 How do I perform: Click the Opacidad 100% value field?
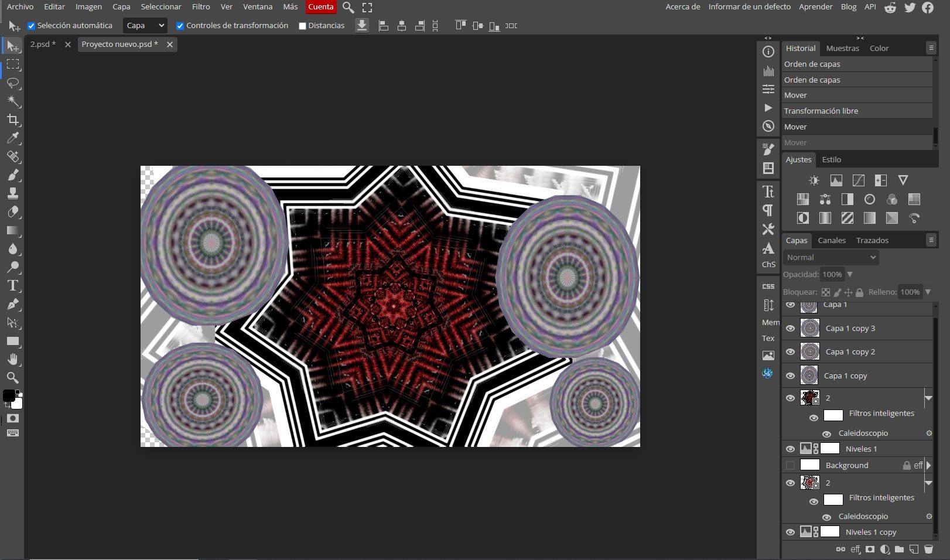tap(832, 275)
